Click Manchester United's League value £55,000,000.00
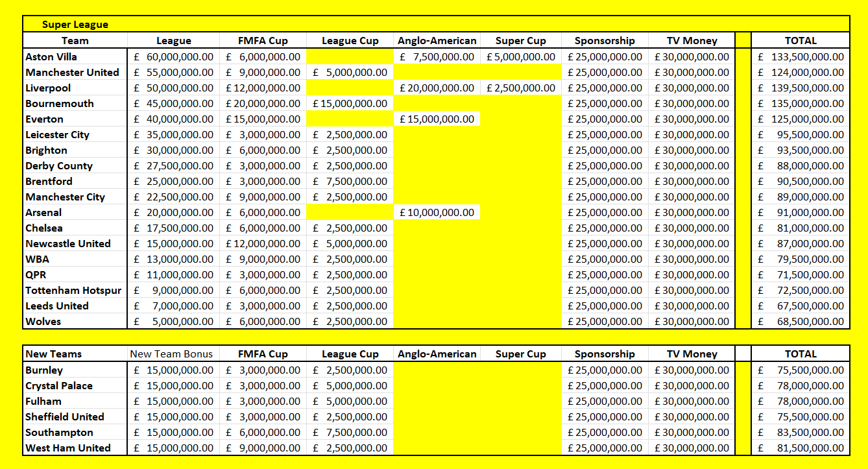 [x=173, y=72]
